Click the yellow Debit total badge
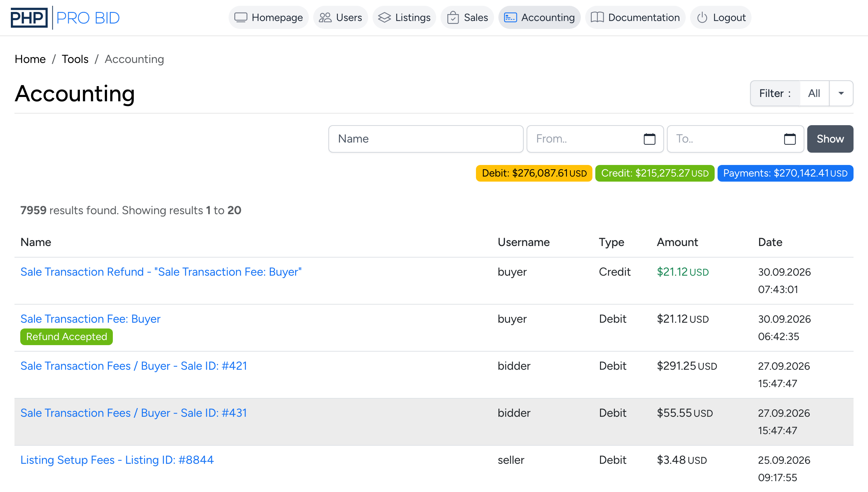 coord(534,173)
